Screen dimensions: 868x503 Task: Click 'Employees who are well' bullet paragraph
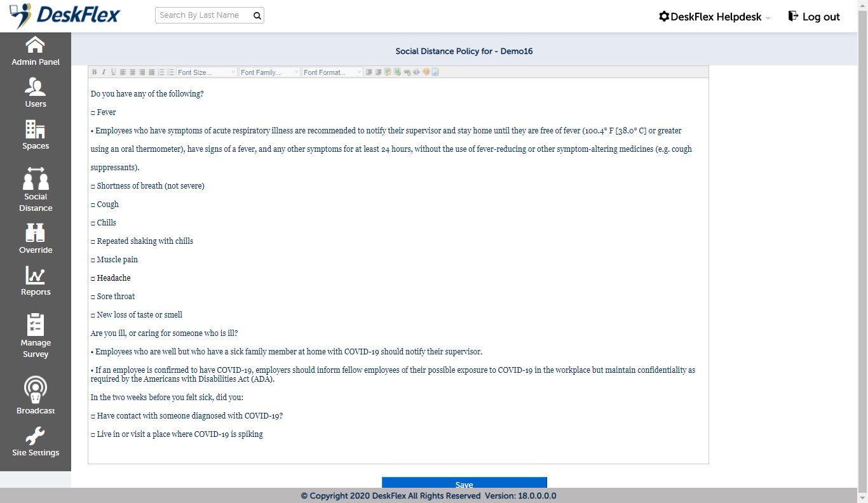coord(286,352)
